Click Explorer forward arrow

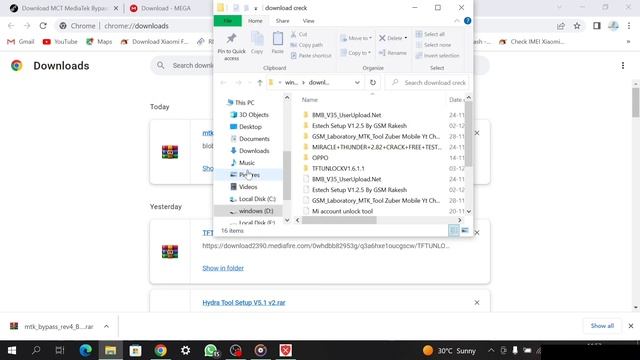pos(238,82)
